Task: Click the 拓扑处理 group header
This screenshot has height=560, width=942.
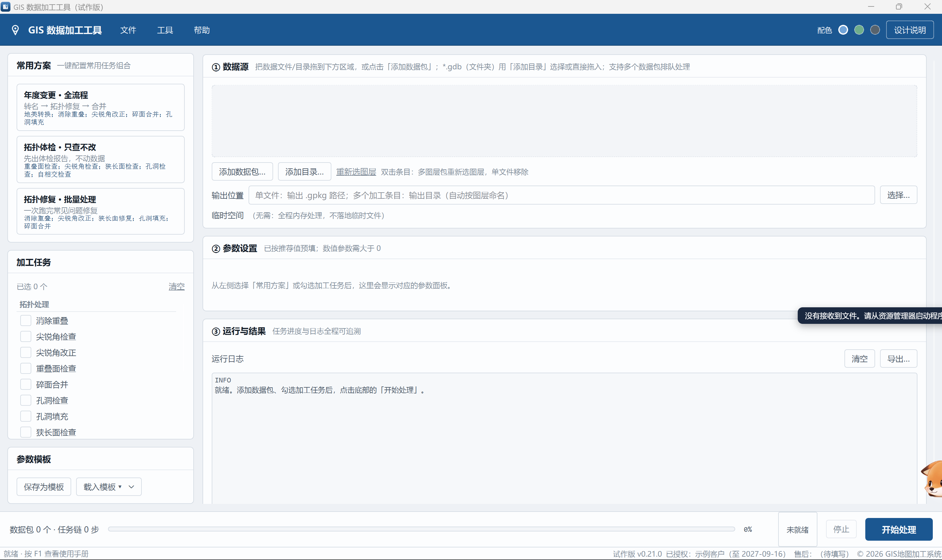Action: [x=34, y=304]
